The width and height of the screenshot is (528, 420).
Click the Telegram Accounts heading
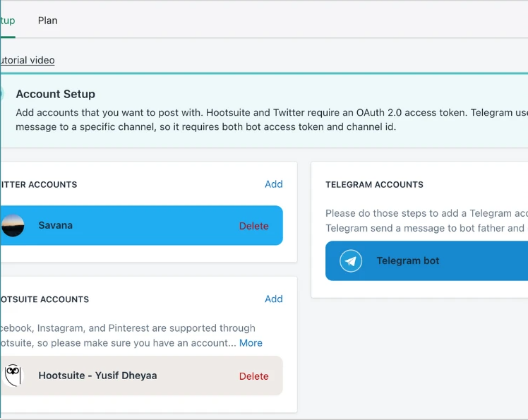tap(374, 184)
